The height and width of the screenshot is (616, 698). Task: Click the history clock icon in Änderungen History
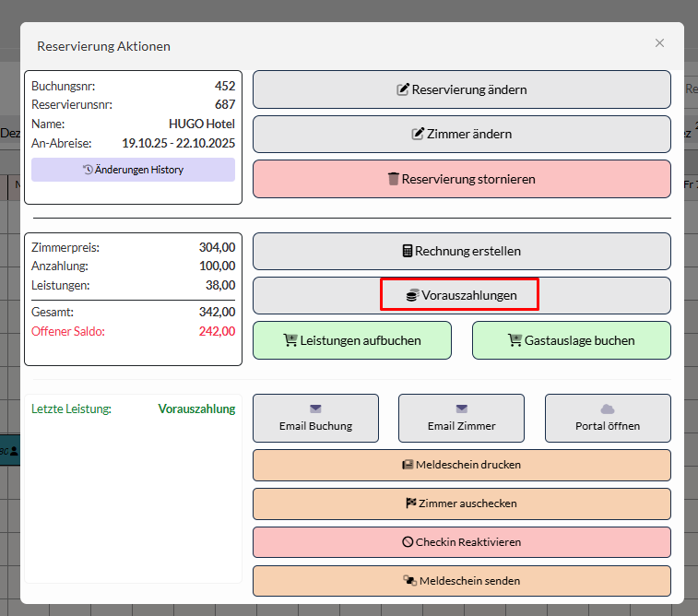click(x=88, y=170)
